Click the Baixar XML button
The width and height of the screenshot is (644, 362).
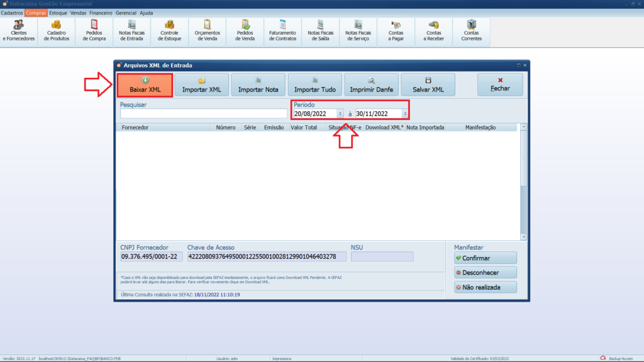145,85
